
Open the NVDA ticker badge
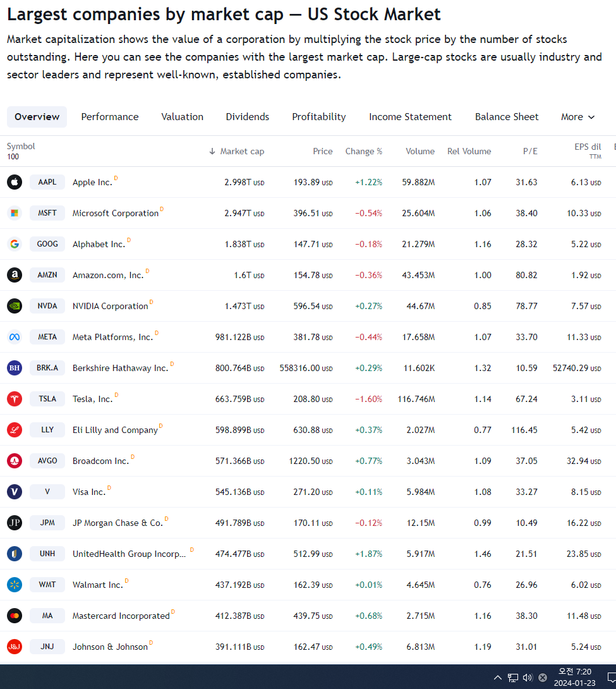47,306
